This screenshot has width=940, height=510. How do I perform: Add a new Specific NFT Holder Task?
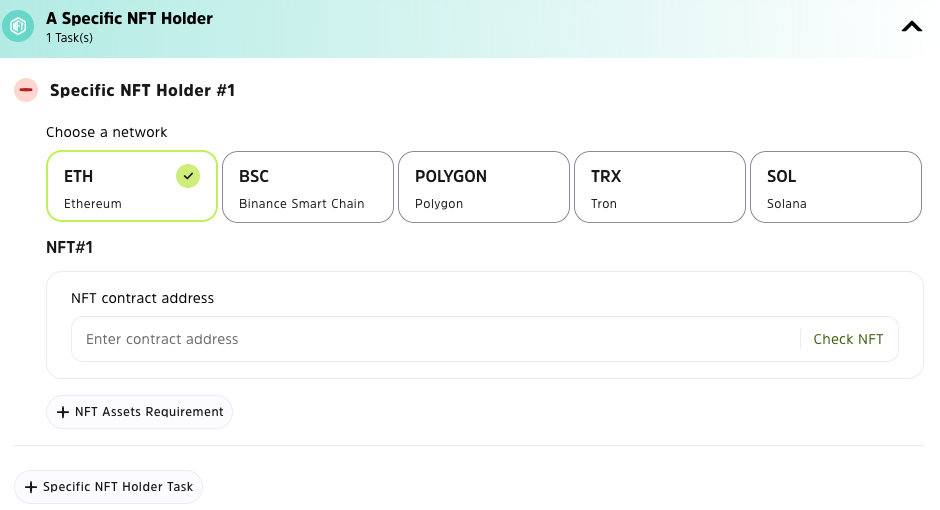tap(108, 487)
